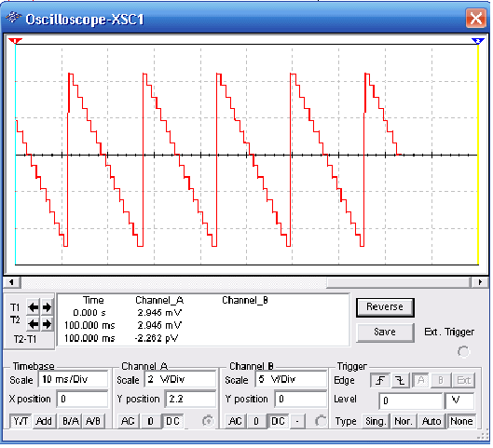Set Channel B coupling to DC
The image size is (493, 448).
[278, 422]
